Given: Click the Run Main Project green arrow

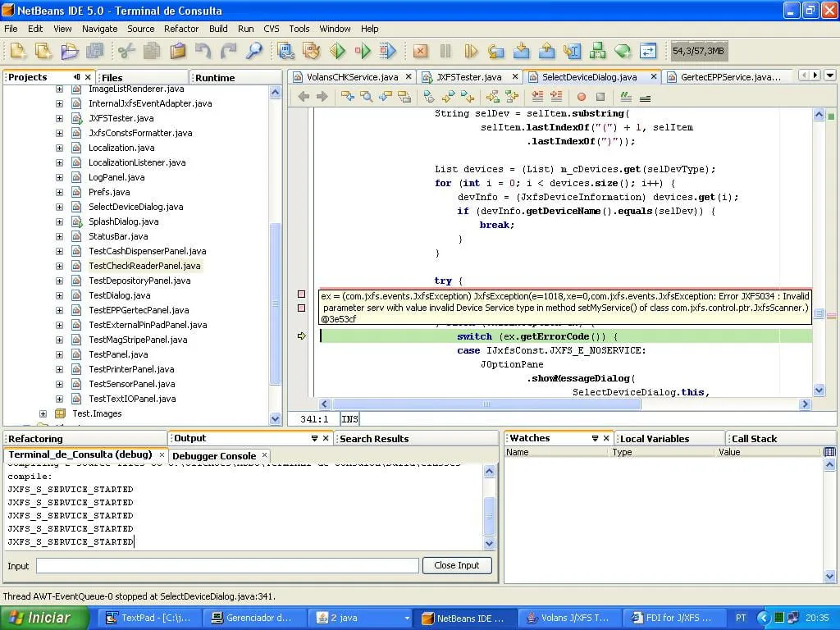Looking at the screenshot, I should 337,51.
